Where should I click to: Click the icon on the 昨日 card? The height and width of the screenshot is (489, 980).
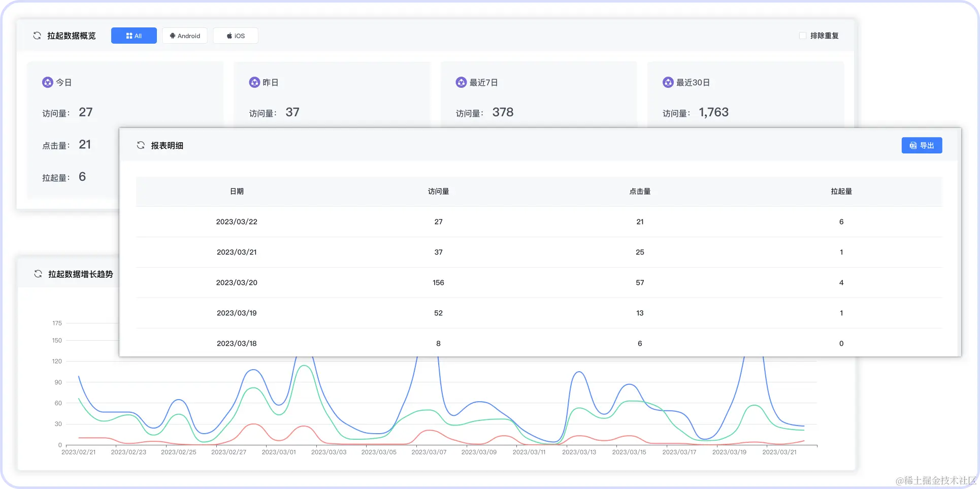254,82
